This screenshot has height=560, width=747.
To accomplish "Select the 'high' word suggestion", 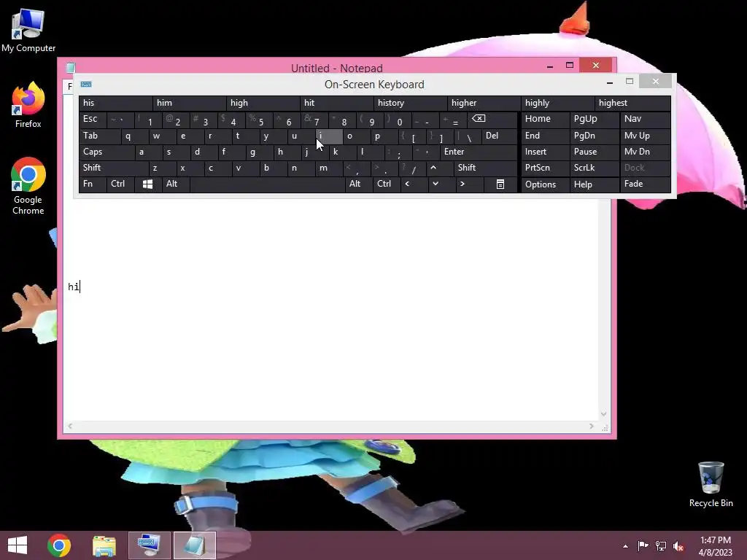I will click(x=263, y=103).
